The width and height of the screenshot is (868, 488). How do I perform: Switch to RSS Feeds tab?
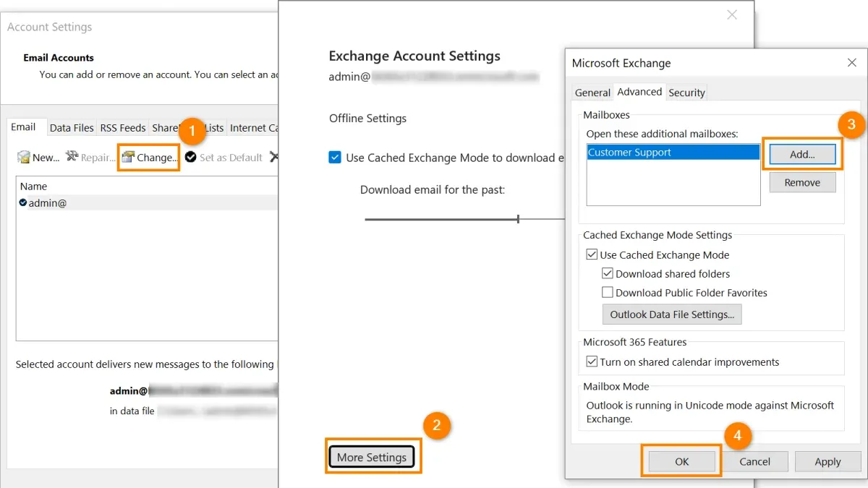click(123, 128)
